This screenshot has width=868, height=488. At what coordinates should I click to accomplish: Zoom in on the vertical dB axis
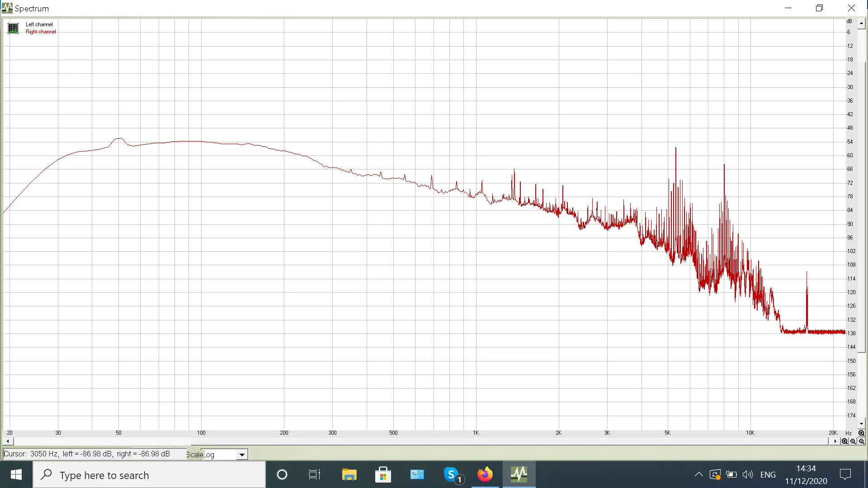[861, 433]
